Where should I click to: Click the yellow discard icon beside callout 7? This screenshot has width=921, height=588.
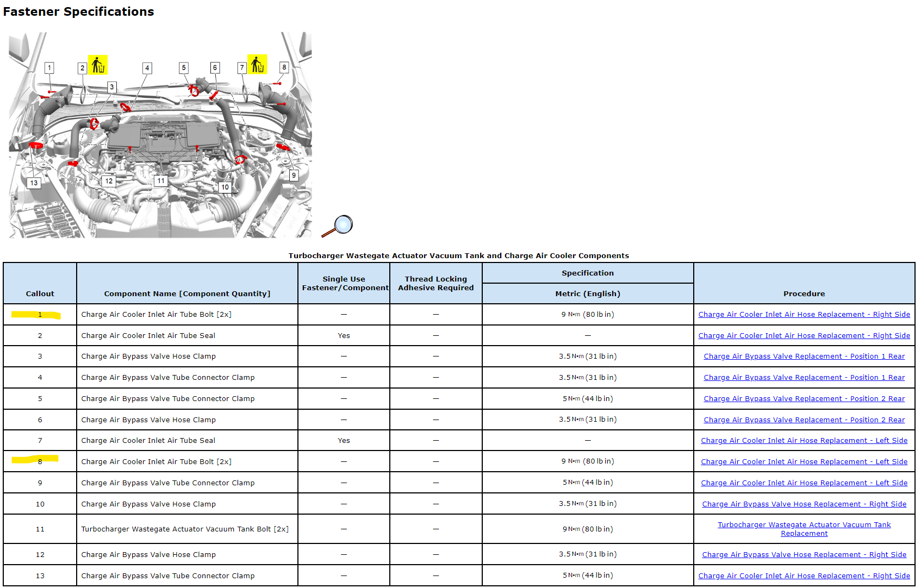coord(257,65)
